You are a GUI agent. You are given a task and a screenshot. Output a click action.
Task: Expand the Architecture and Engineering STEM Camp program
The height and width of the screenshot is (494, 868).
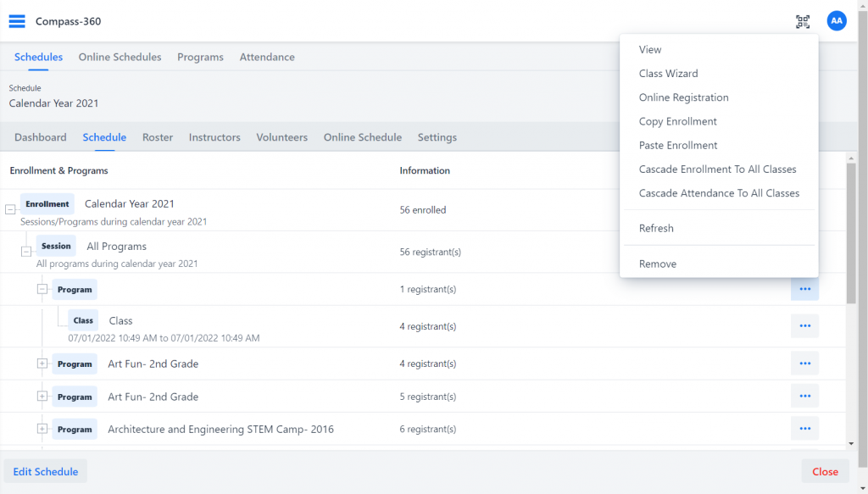pyautogui.click(x=42, y=429)
